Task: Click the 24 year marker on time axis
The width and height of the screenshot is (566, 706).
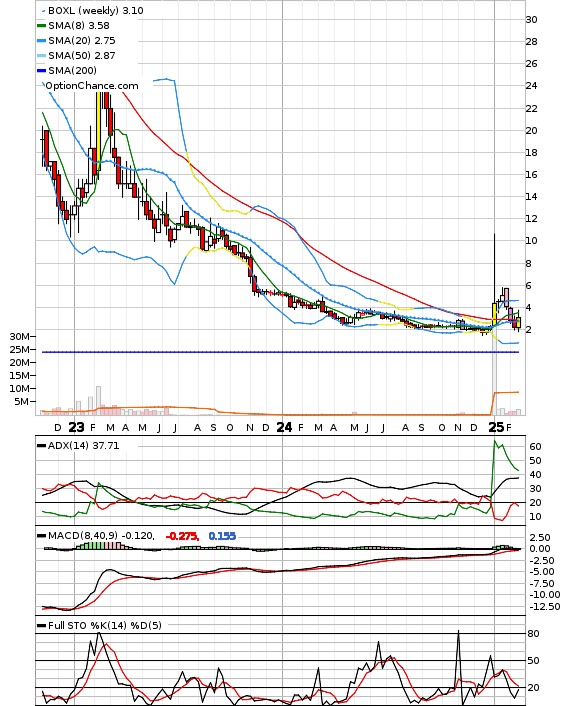Action: click(x=284, y=427)
